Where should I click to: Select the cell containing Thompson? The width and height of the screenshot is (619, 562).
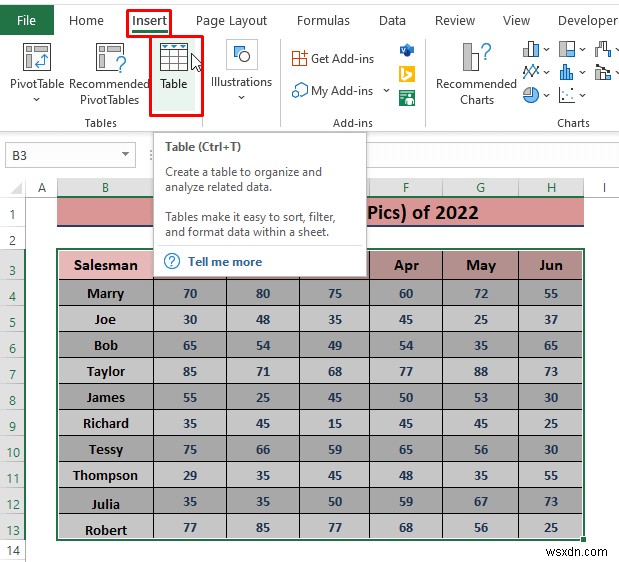tap(106, 475)
